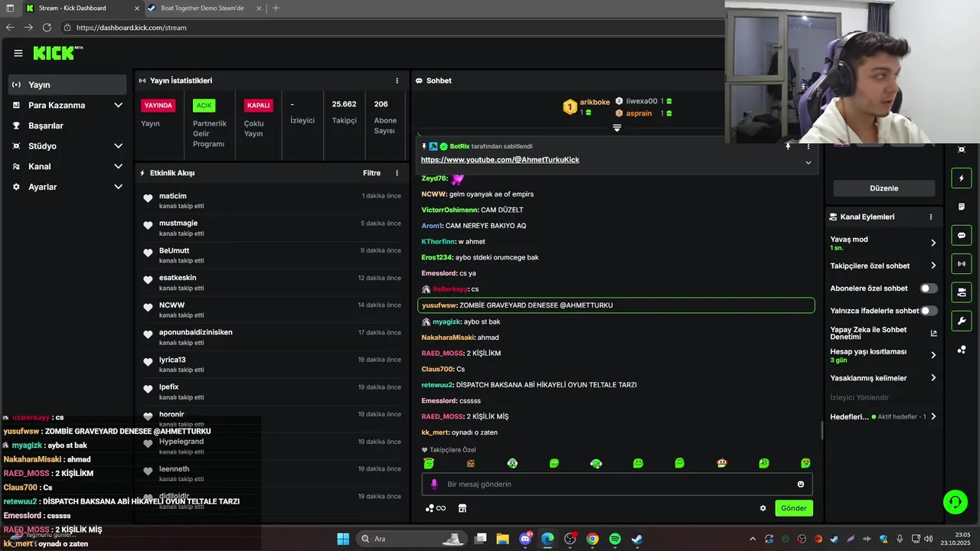Viewport: 980px width, 551px height.
Task: Select Yayın in the left sidebar
Action: 67,84
